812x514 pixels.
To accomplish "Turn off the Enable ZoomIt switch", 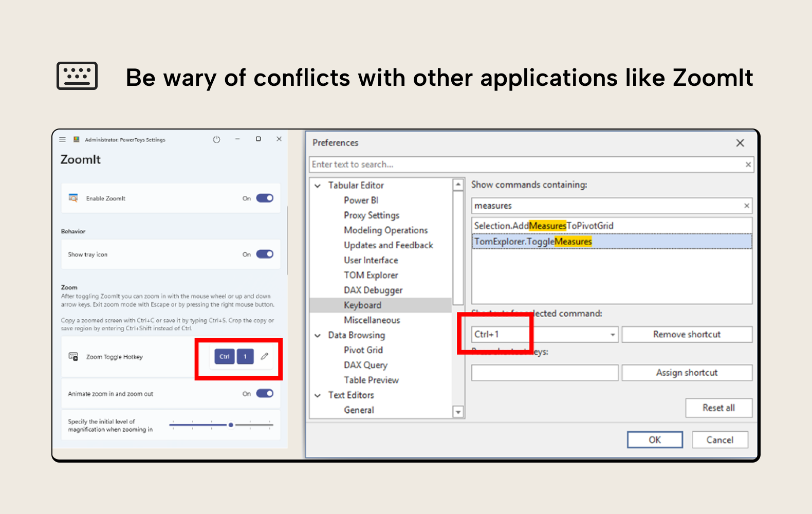I will 265,198.
